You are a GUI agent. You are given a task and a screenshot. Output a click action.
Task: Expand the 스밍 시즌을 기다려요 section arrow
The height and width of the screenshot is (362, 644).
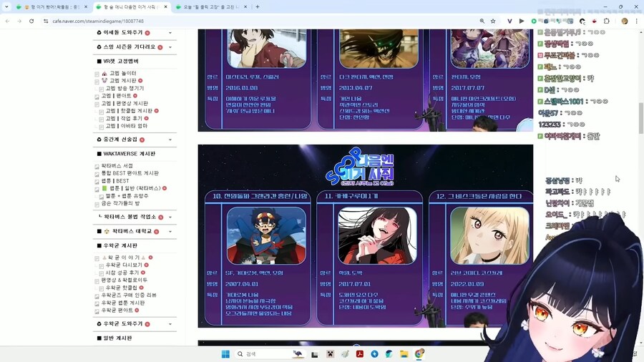[x=170, y=47]
